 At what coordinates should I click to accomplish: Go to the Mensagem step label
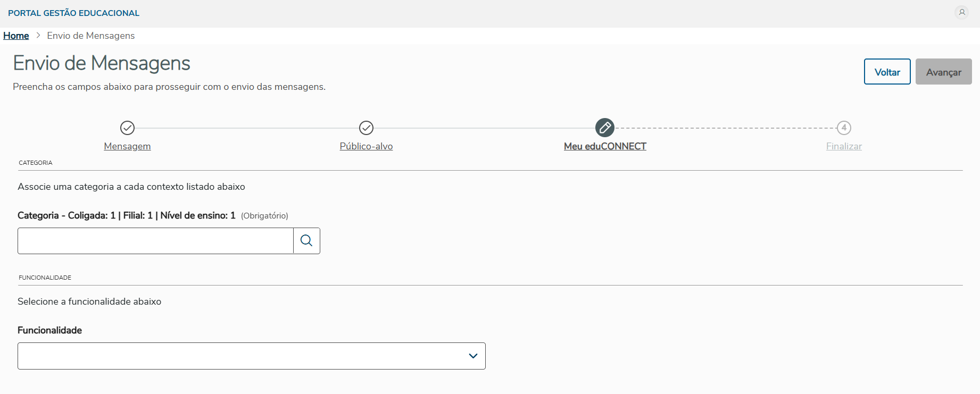point(127,146)
